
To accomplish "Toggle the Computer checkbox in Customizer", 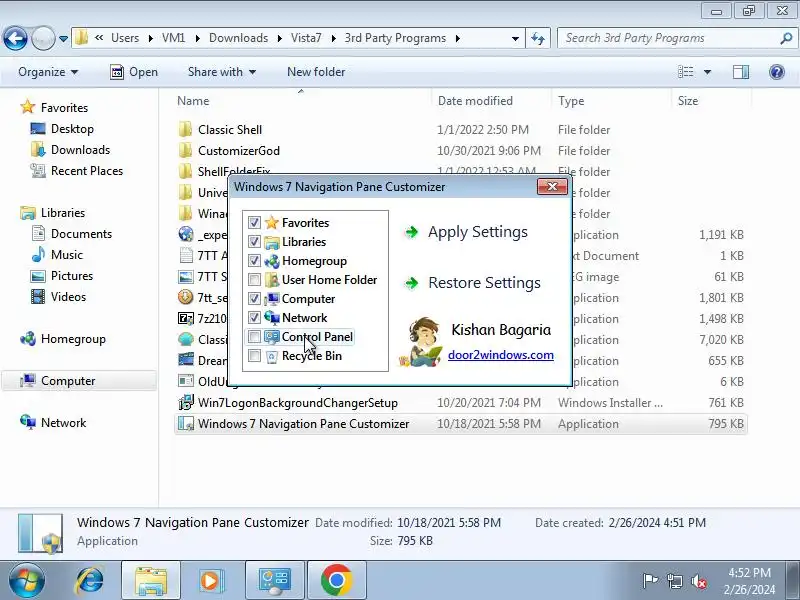I will (x=254, y=298).
